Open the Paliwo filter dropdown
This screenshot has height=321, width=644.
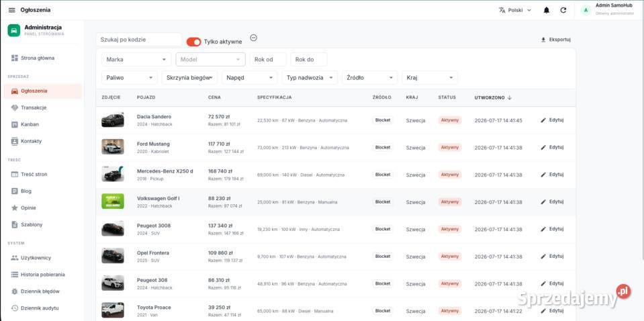click(x=130, y=78)
